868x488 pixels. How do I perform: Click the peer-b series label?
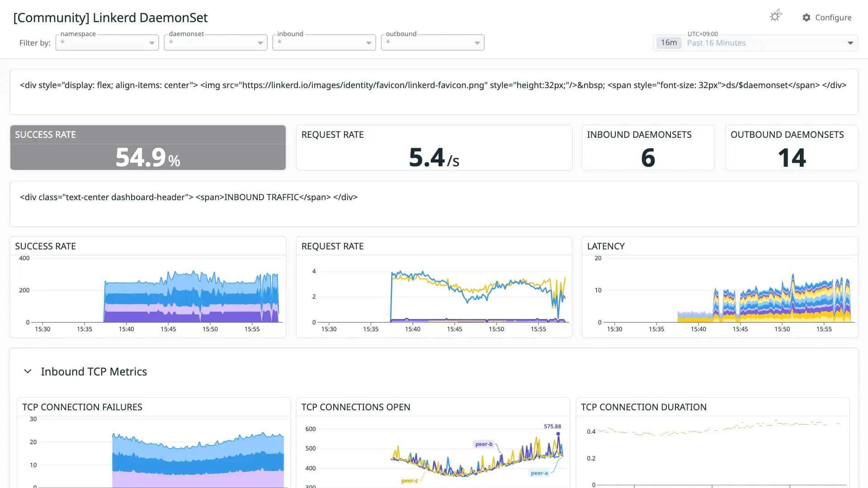pos(484,444)
